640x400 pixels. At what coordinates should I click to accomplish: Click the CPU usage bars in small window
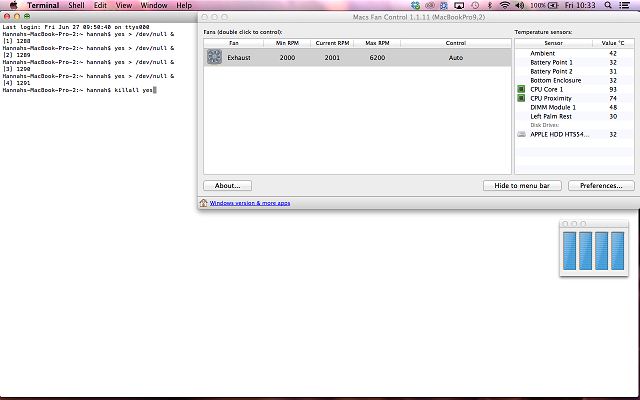click(593, 251)
